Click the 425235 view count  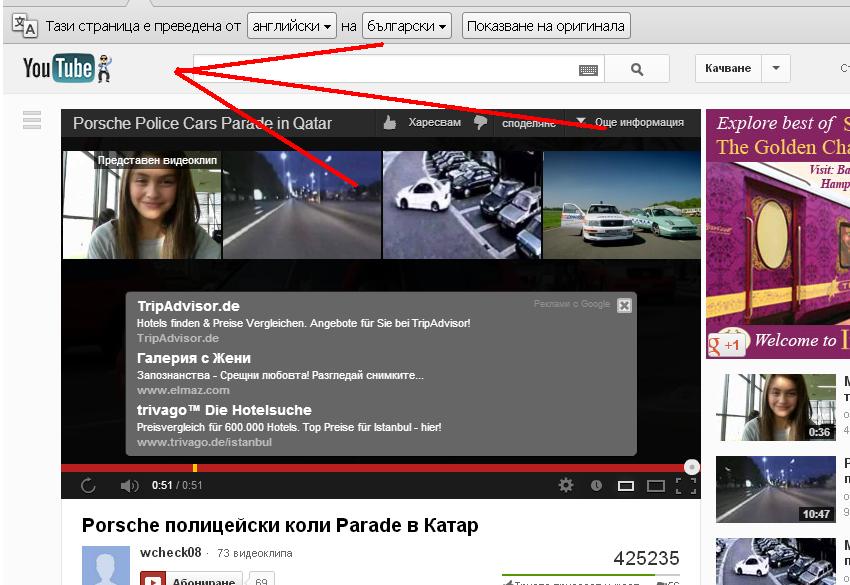pos(646,558)
